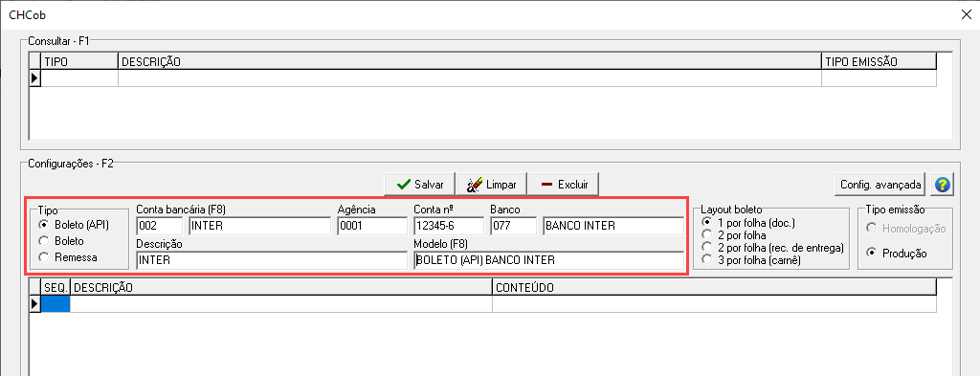This screenshot has width=980, height=376.
Task: Click TIPO column header in Consultar grid
Action: [x=79, y=61]
